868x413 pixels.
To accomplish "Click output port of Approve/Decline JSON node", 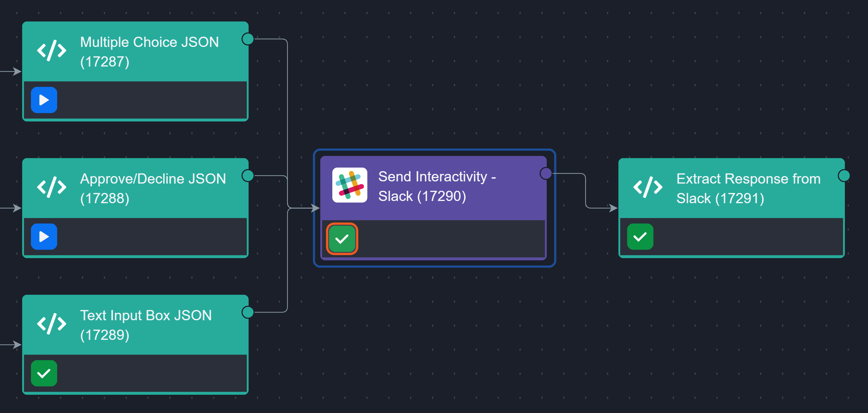I will pyautogui.click(x=248, y=175).
